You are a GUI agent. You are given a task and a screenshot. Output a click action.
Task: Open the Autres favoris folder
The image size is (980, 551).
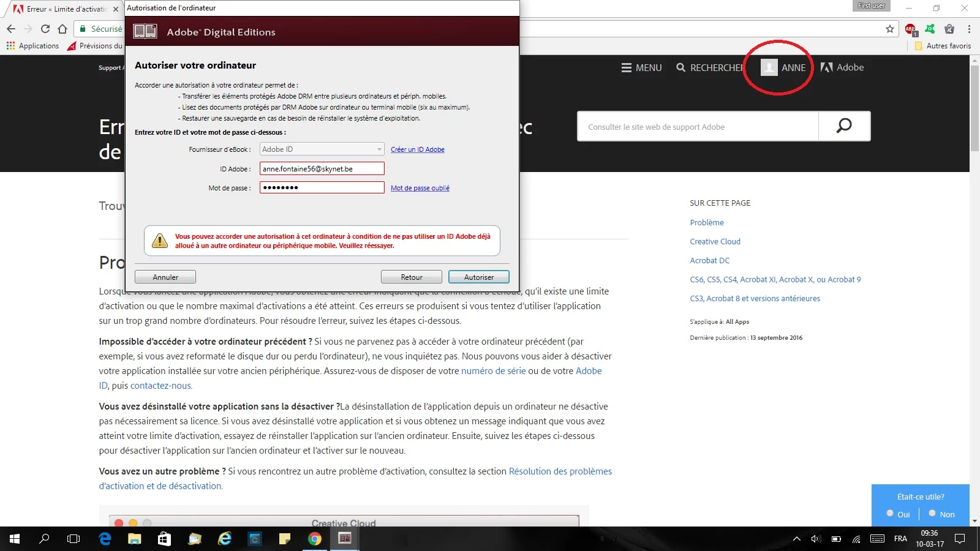coord(943,46)
